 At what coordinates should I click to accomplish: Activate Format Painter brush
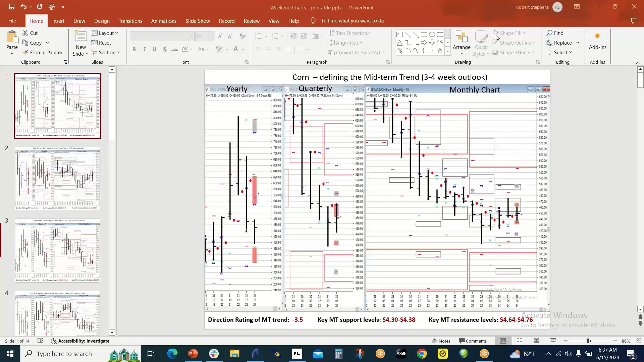[x=42, y=52]
